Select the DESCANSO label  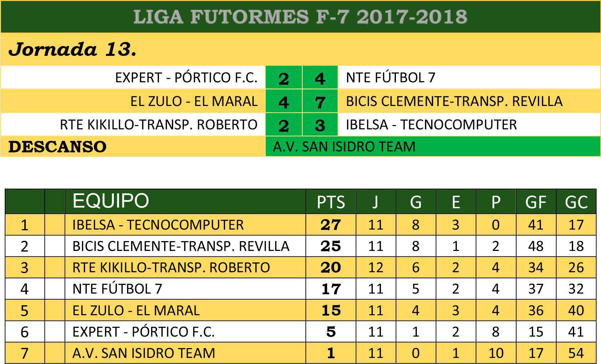[x=57, y=147]
